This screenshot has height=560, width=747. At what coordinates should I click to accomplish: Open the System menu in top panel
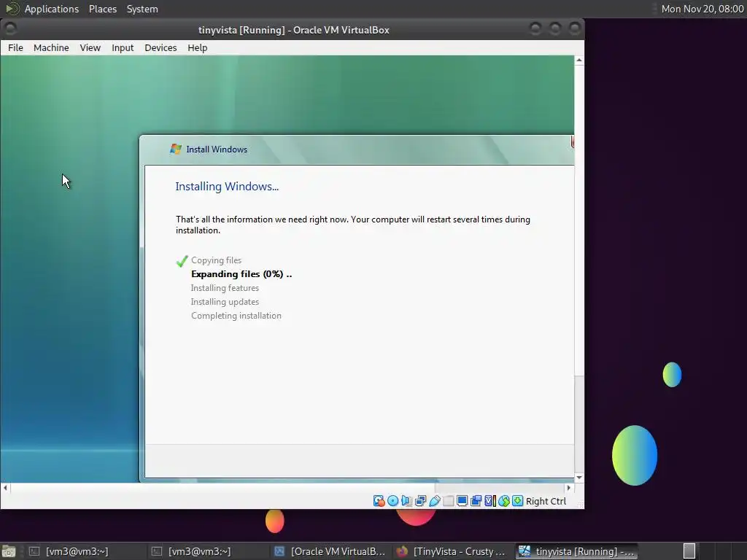[x=142, y=9]
